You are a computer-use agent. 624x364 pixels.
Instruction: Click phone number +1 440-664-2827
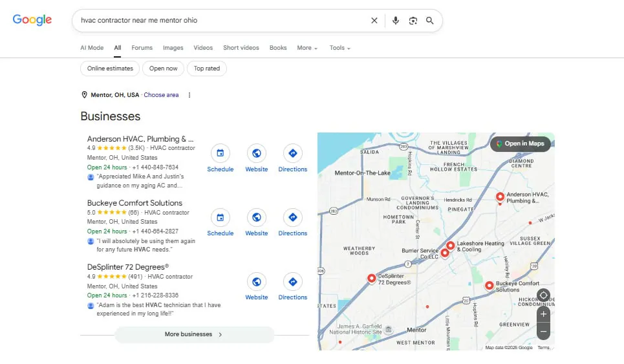155,231
